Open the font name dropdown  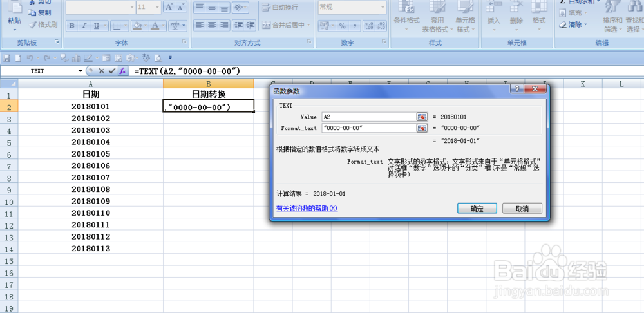132,7
